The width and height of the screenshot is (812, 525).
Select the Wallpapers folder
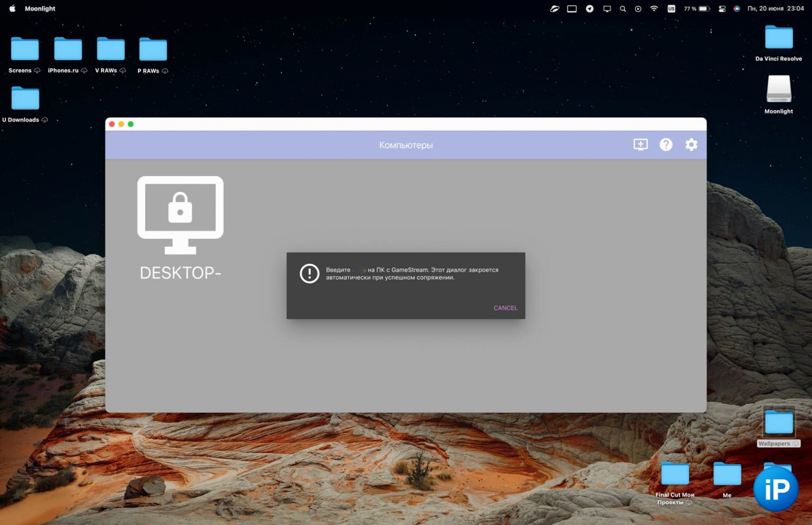click(x=779, y=422)
